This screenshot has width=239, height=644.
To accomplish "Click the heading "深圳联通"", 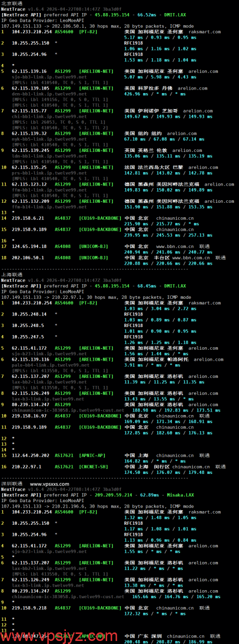I will click(x=12, y=484).
